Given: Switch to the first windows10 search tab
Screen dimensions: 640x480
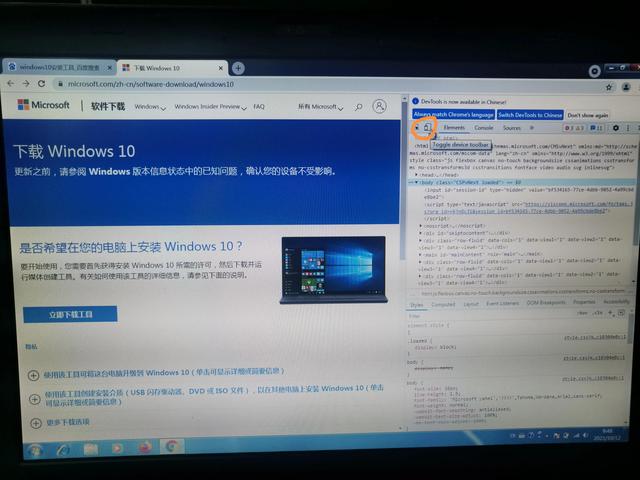Looking at the screenshot, I should pyautogui.click(x=60, y=67).
